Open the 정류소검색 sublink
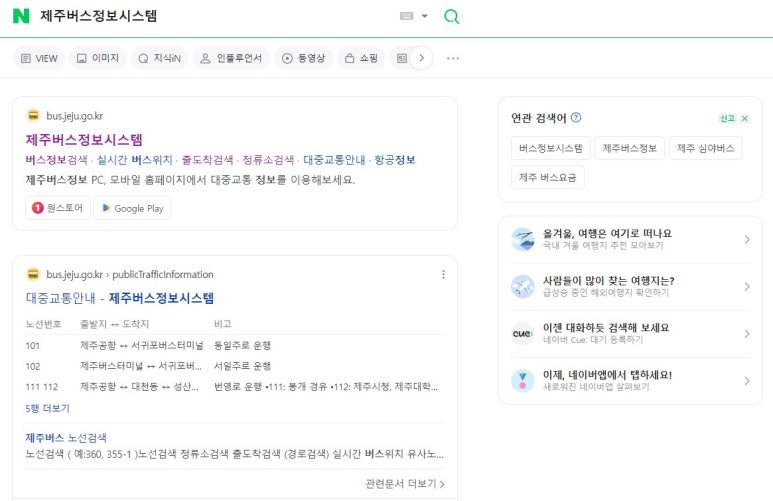 [268, 160]
